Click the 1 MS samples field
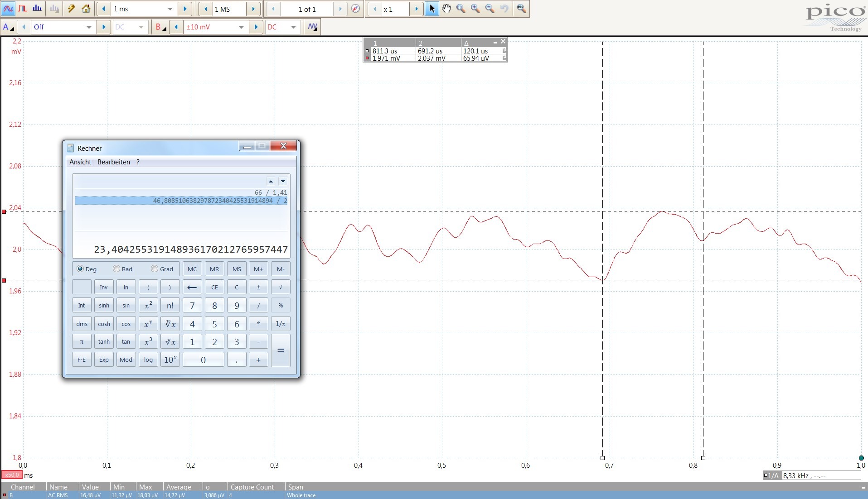Viewport: 868px width, 499px height. coord(230,9)
